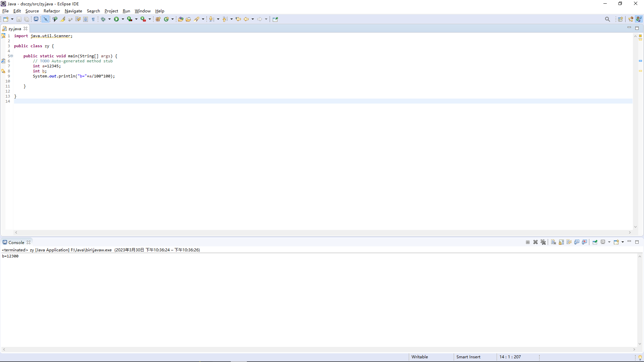The height and width of the screenshot is (362, 644).
Task: Click Clear Console icon
Action: [553, 242]
